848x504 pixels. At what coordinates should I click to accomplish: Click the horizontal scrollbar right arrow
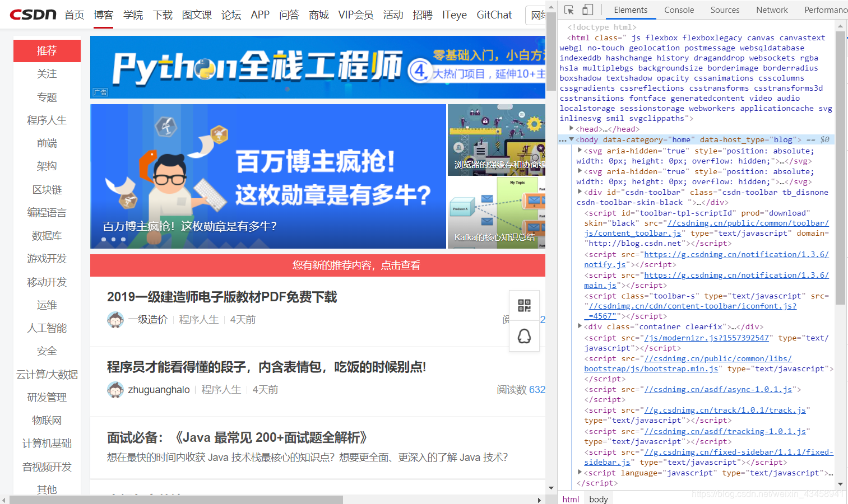tap(539, 500)
